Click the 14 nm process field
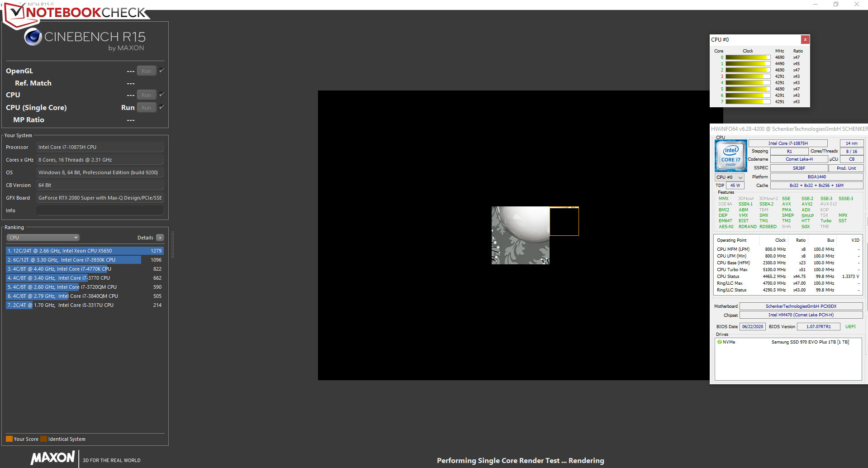This screenshot has width=868, height=468. click(x=852, y=143)
